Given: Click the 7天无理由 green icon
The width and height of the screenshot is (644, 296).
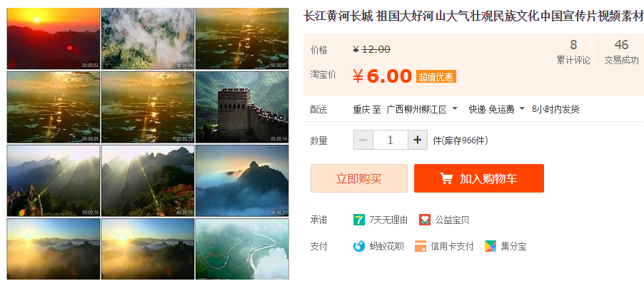Looking at the screenshot, I should click(x=359, y=220).
